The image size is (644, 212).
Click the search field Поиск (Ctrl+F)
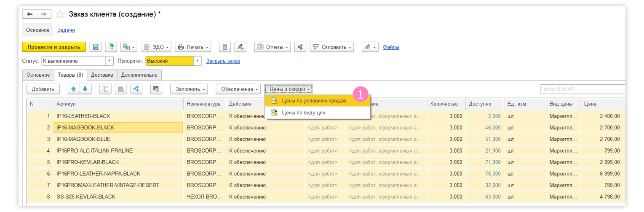pos(582,89)
